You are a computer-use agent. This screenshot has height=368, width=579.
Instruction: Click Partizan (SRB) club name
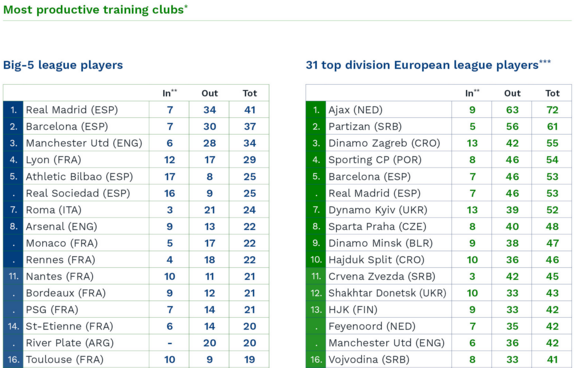[x=365, y=127]
